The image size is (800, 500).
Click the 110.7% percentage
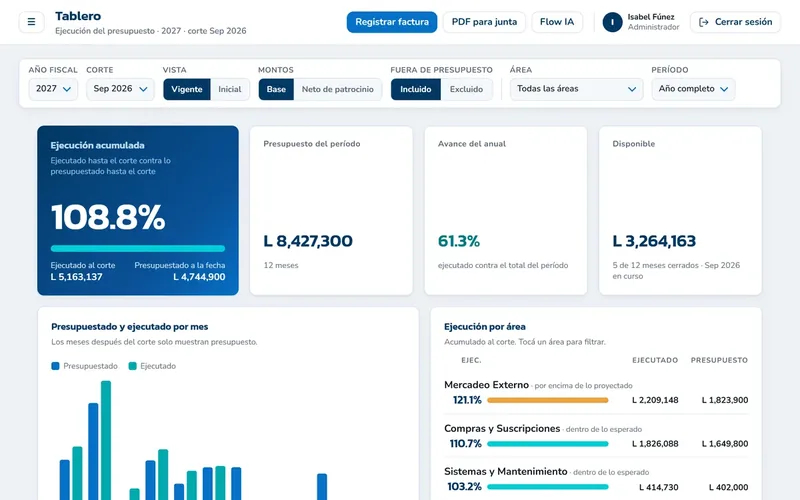pos(465,443)
